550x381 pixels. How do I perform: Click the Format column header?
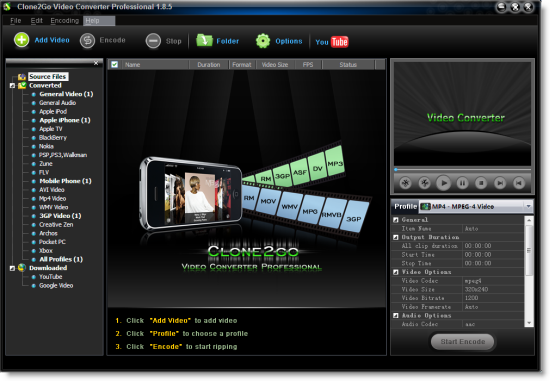click(x=242, y=65)
